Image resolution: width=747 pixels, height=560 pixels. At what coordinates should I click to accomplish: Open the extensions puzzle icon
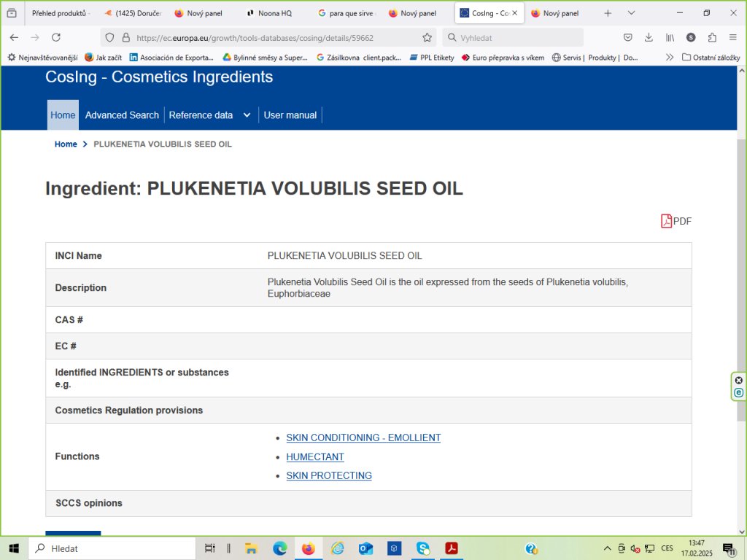(x=712, y=38)
